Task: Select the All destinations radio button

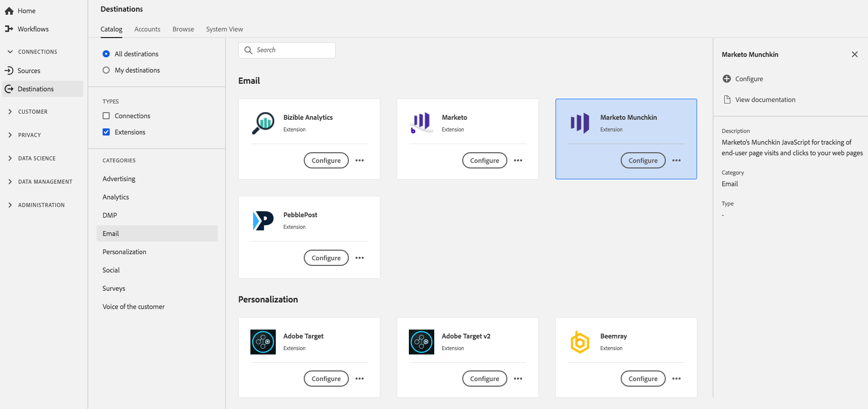Action: coord(106,54)
